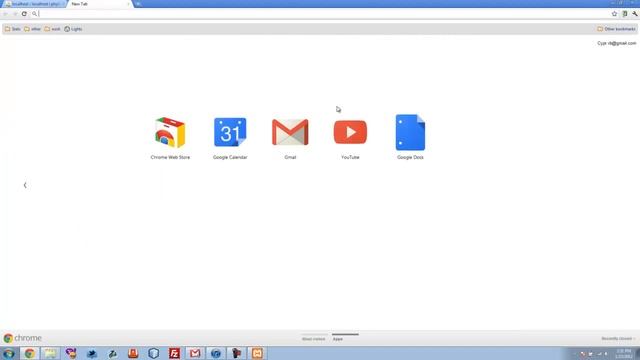The image size is (640, 360).
Task: Bookmark this page with the star icon
Action: [x=614, y=14]
